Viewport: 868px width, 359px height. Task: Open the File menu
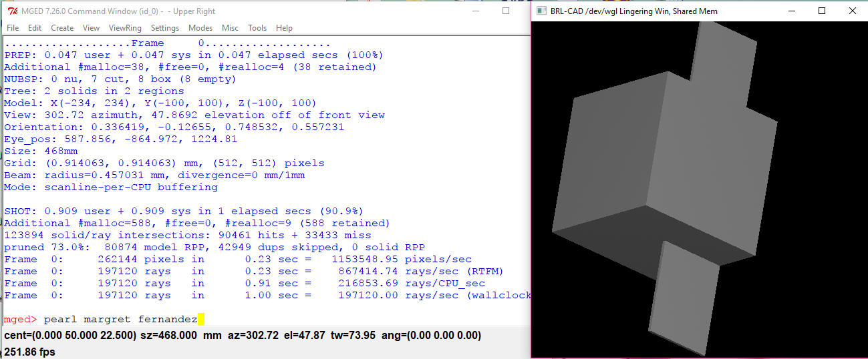point(13,28)
